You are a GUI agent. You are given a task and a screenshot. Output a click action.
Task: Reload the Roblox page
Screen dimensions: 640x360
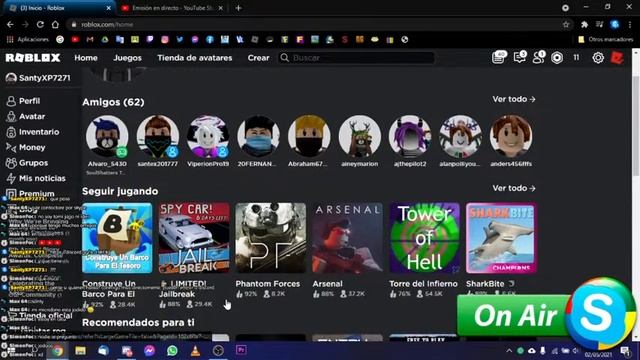[40, 24]
